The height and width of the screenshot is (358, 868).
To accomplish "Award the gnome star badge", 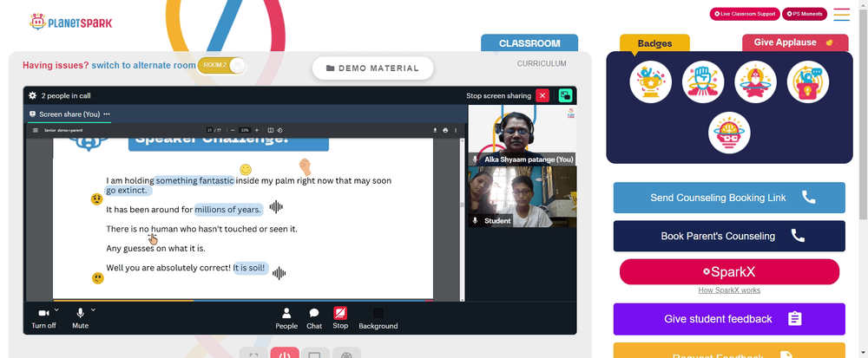I will pyautogui.click(x=755, y=81).
